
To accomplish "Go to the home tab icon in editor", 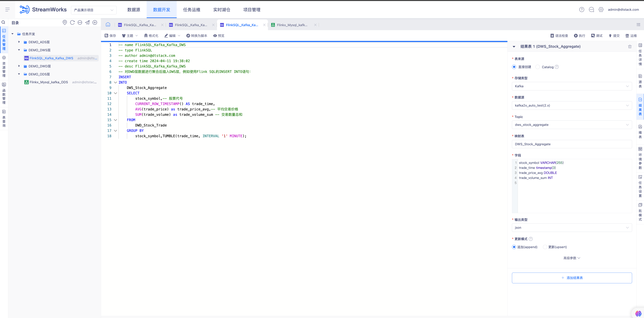I will [108, 24].
